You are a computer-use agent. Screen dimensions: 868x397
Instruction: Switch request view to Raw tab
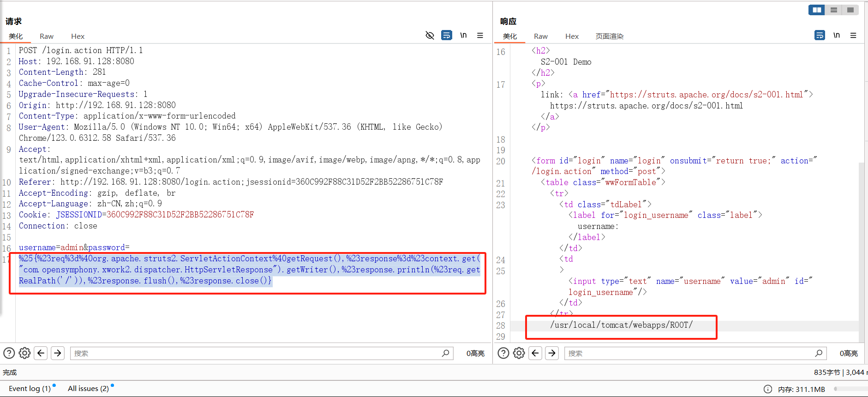(47, 36)
